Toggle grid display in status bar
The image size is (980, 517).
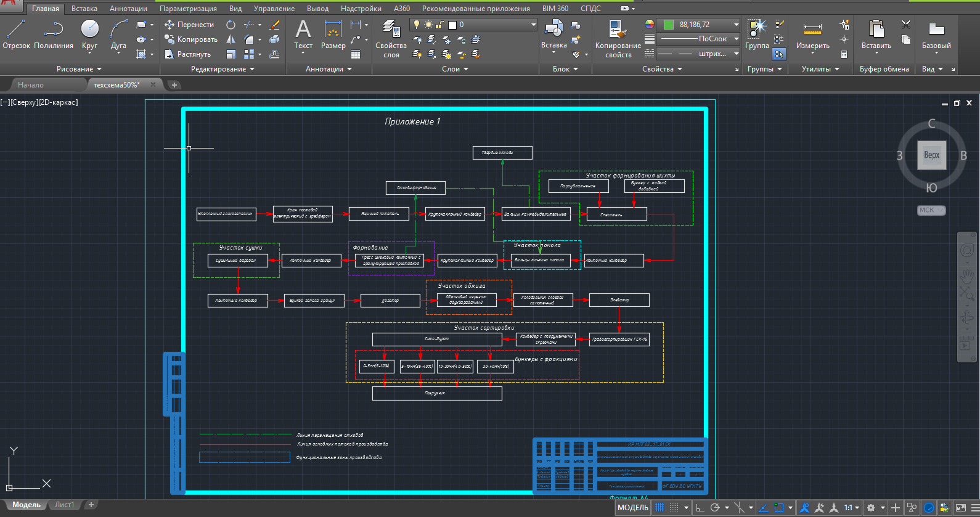(x=659, y=508)
